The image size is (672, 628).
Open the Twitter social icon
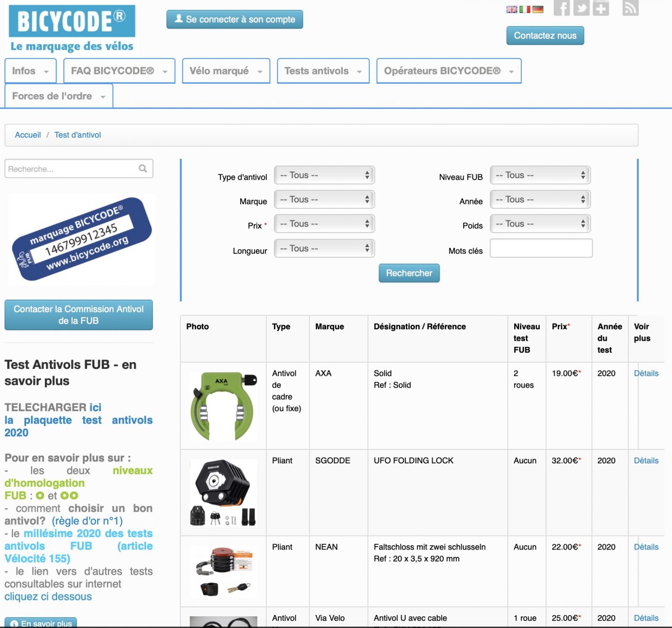pyautogui.click(x=581, y=8)
